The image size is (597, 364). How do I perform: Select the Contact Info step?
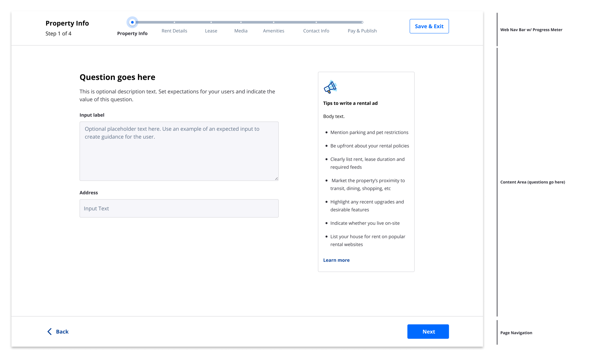[x=316, y=31]
